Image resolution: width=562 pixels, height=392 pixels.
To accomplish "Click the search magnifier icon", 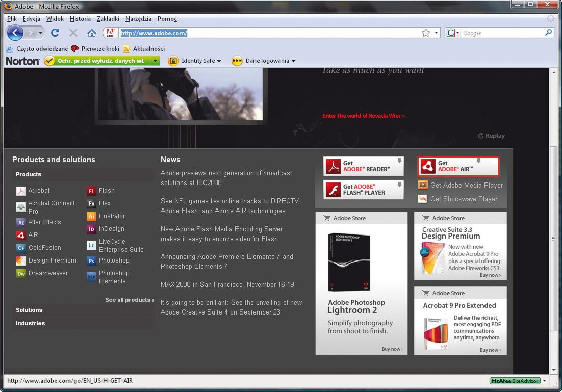I will click(548, 33).
